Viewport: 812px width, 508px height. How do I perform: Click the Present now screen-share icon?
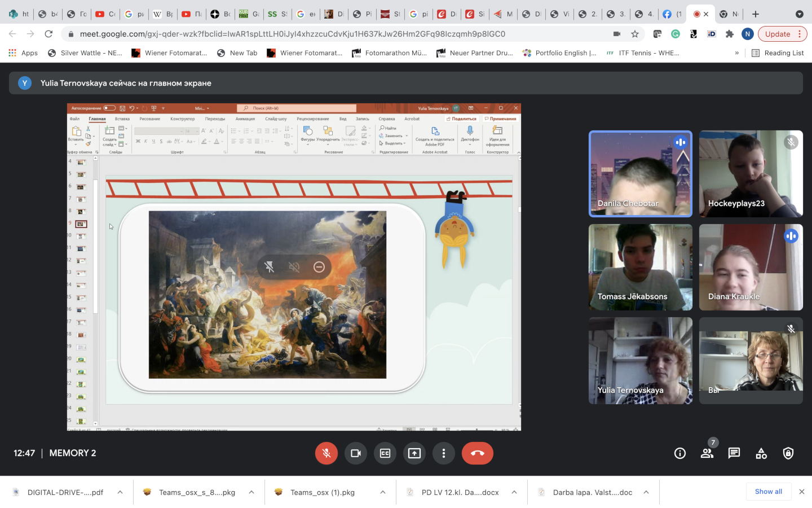click(x=414, y=453)
